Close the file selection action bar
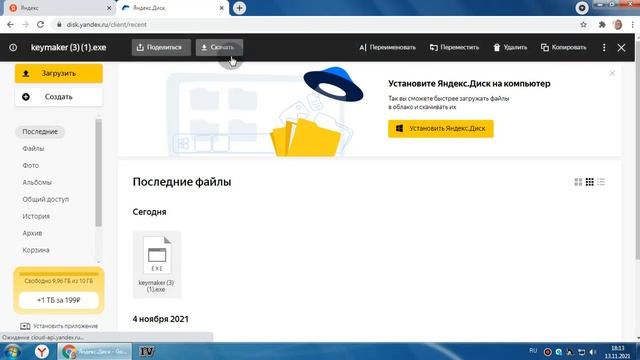The width and height of the screenshot is (640, 360). [x=621, y=47]
